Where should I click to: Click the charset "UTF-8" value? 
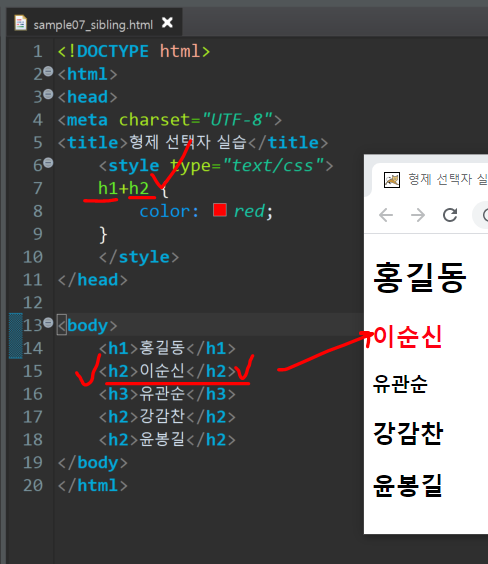238,120
